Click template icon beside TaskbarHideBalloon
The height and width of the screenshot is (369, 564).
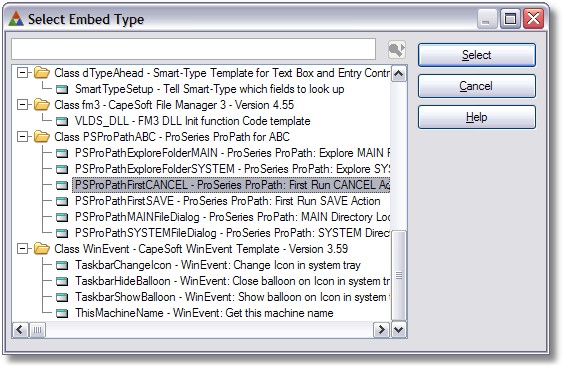(x=62, y=281)
